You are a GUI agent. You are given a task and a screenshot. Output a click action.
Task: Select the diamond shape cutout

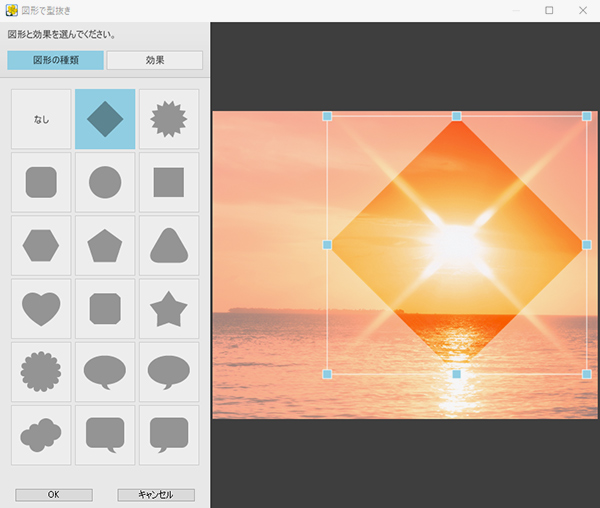[x=104, y=120]
